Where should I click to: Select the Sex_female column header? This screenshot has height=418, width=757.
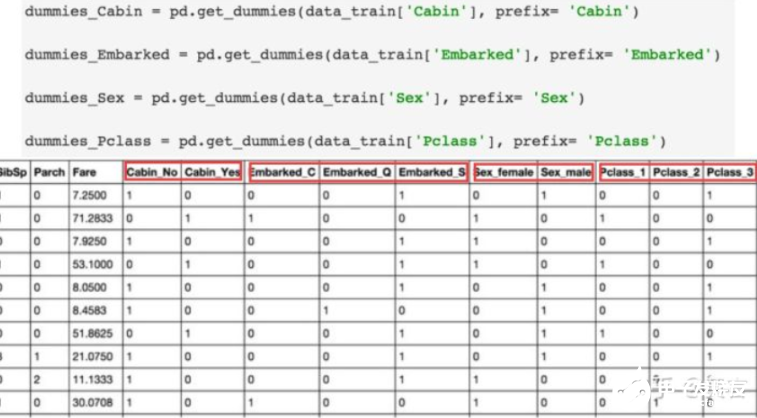503,172
